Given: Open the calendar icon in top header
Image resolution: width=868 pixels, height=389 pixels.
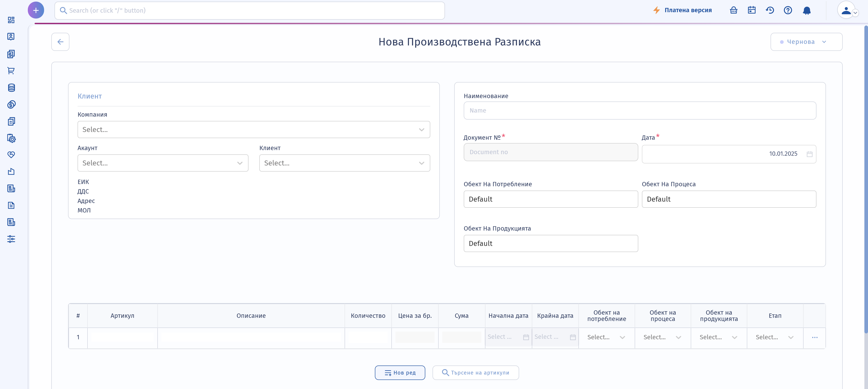Looking at the screenshot, I should click(x=752, y=10).
